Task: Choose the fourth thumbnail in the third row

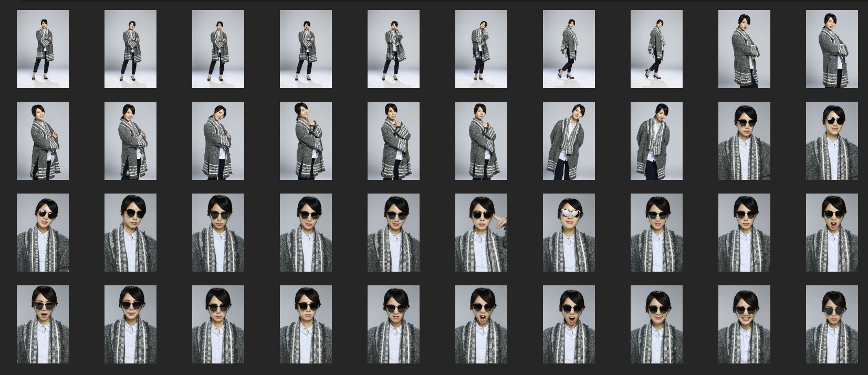Action: (306, 232)
